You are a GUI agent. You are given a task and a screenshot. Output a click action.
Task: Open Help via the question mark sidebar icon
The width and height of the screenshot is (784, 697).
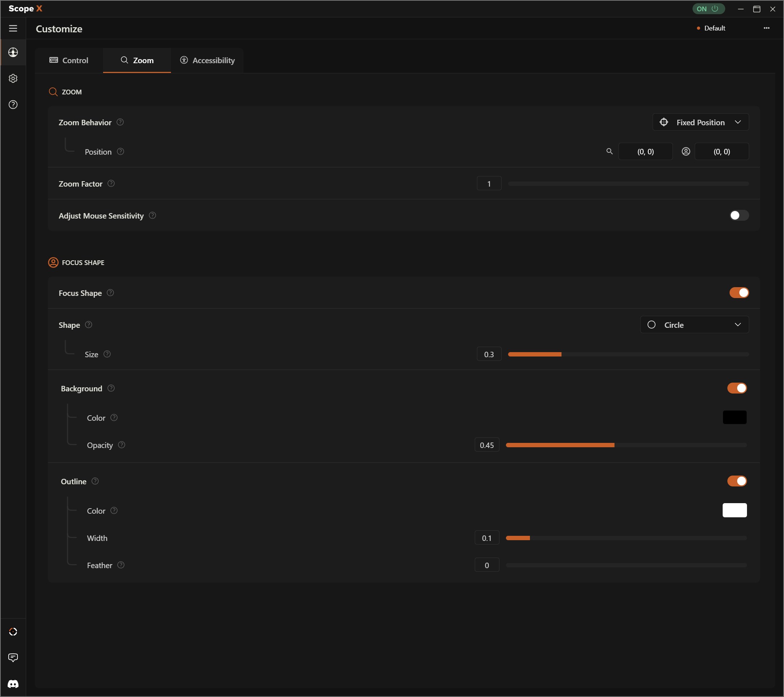13,104
